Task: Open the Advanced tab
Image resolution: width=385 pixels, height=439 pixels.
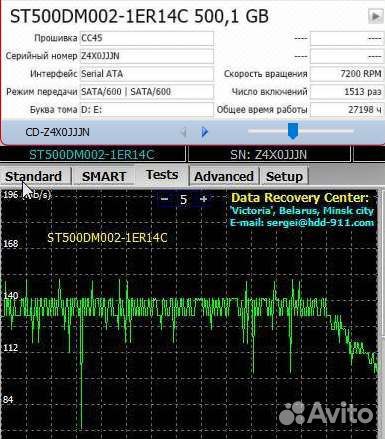Action: (x=224, y=176)
